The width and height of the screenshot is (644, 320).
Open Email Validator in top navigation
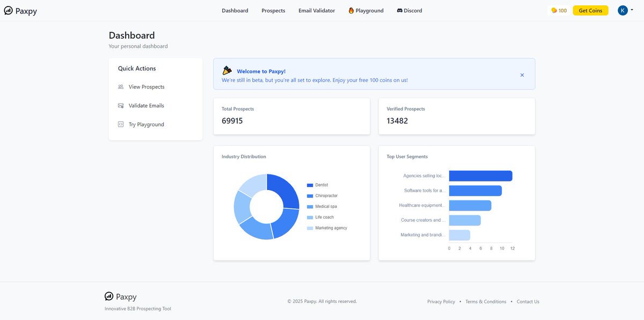click(317, 11)
